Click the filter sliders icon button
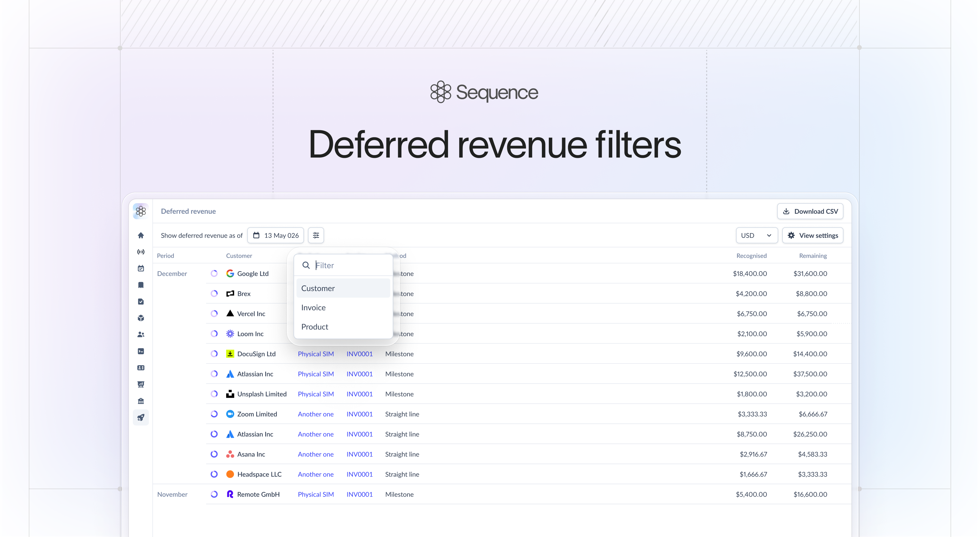The height and width of the screenshot is (537, 980). pos(316,235)
